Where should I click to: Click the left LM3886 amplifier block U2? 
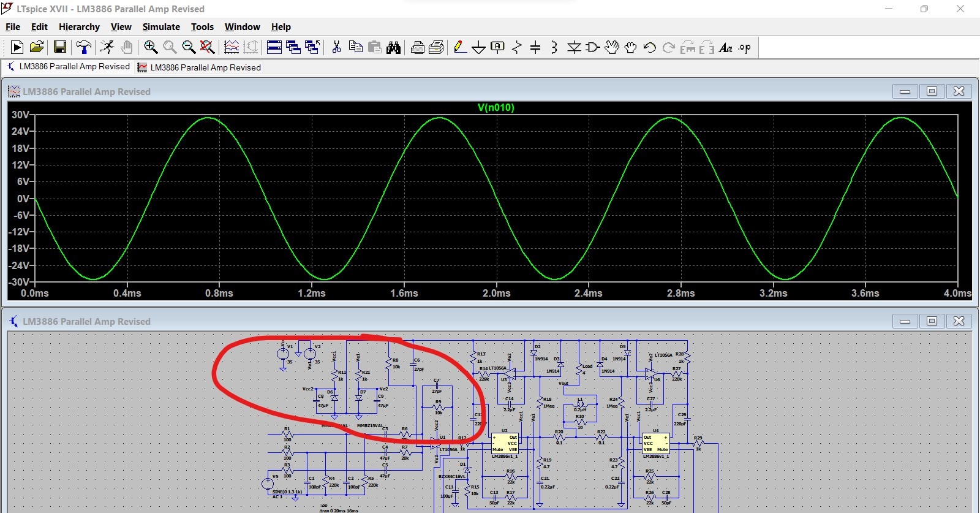click(505, 444)
